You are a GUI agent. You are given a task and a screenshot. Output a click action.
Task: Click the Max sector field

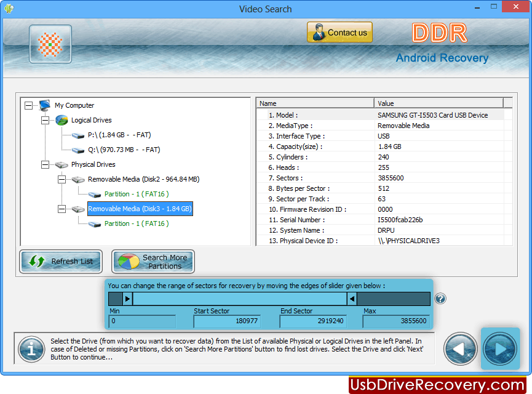pyautogui.click(x=396, y=321)
